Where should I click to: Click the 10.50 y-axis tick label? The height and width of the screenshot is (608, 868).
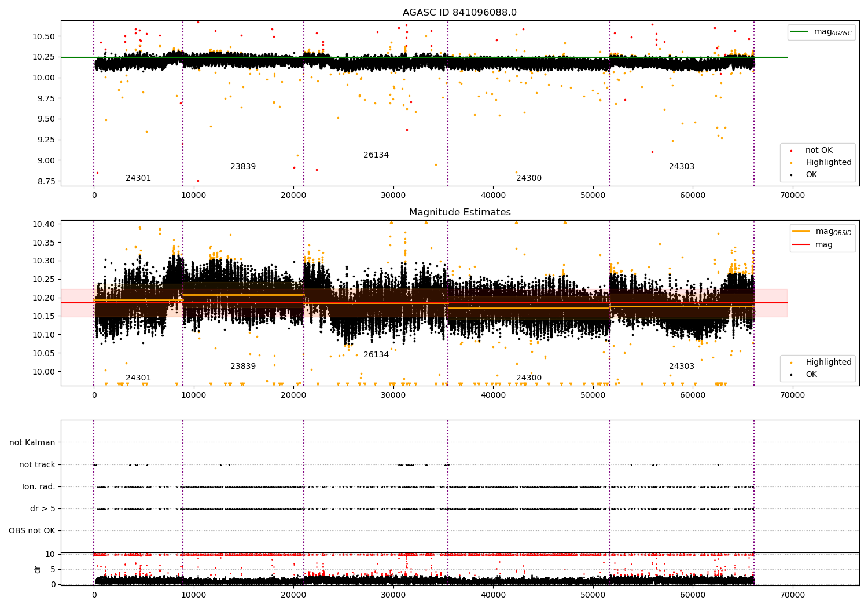[x=45, y=36]
